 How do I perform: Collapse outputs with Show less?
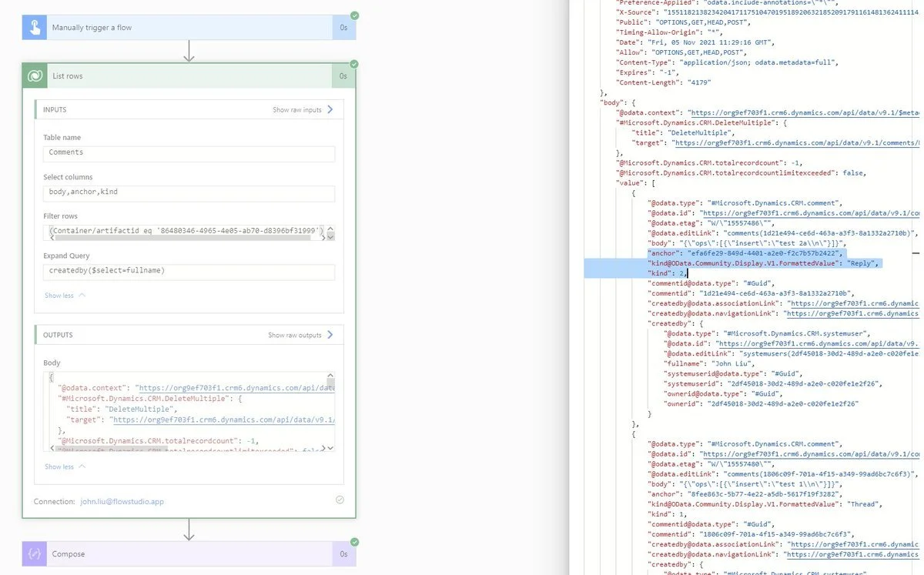(65, 466)
